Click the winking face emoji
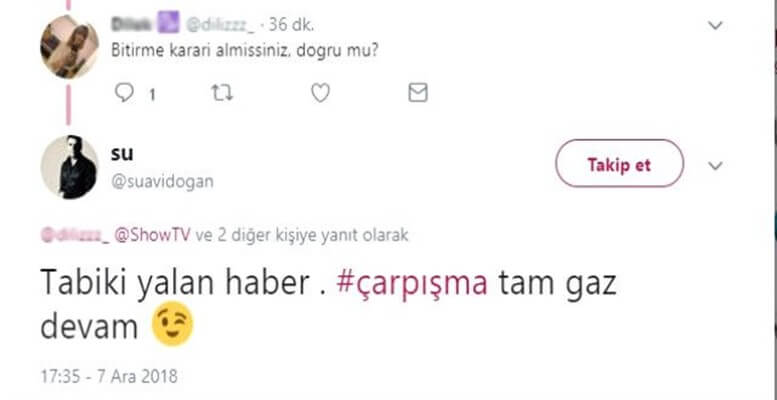Screen dimensions: 777x400 (x=173, y=325)
